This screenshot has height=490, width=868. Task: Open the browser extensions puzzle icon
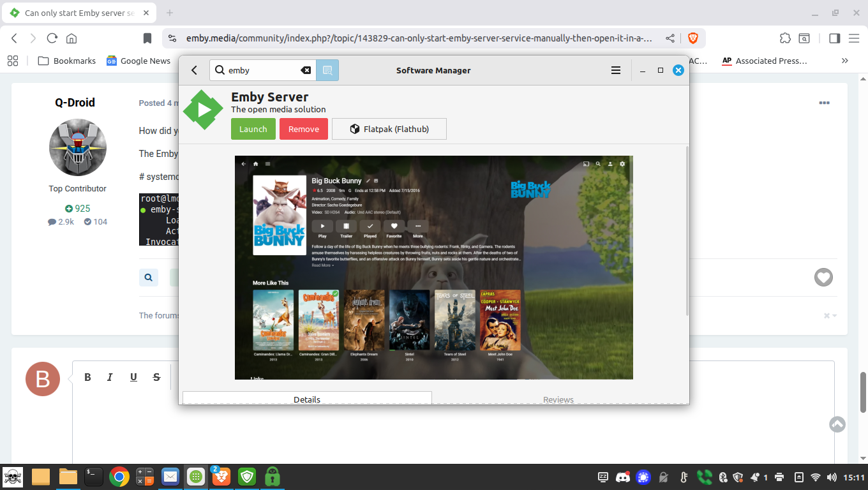click(786, 38)
